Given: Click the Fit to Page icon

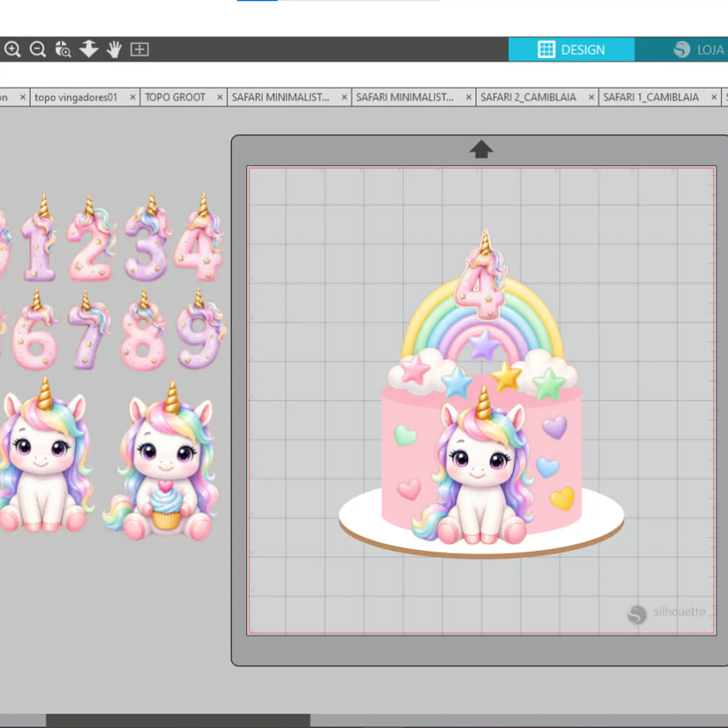Looking at the screenshot, I should click(139, 50).
